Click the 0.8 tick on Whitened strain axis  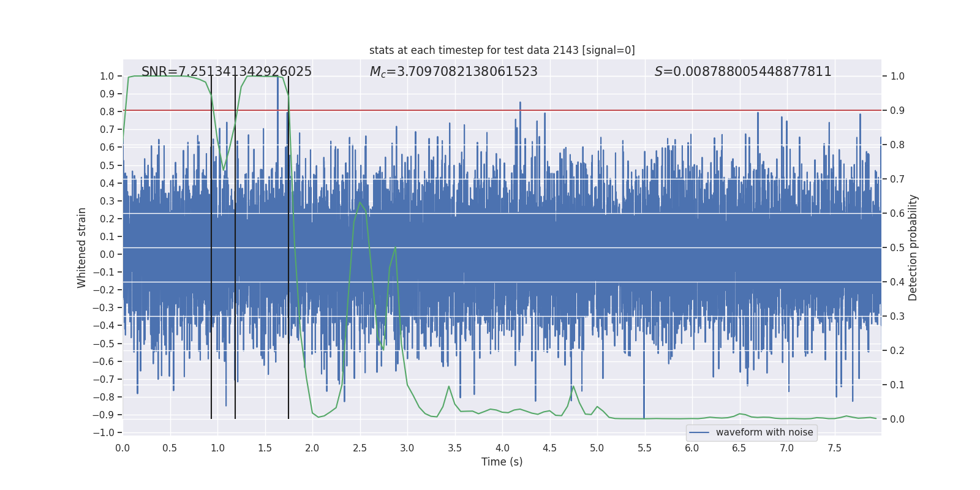click(107, 112)
